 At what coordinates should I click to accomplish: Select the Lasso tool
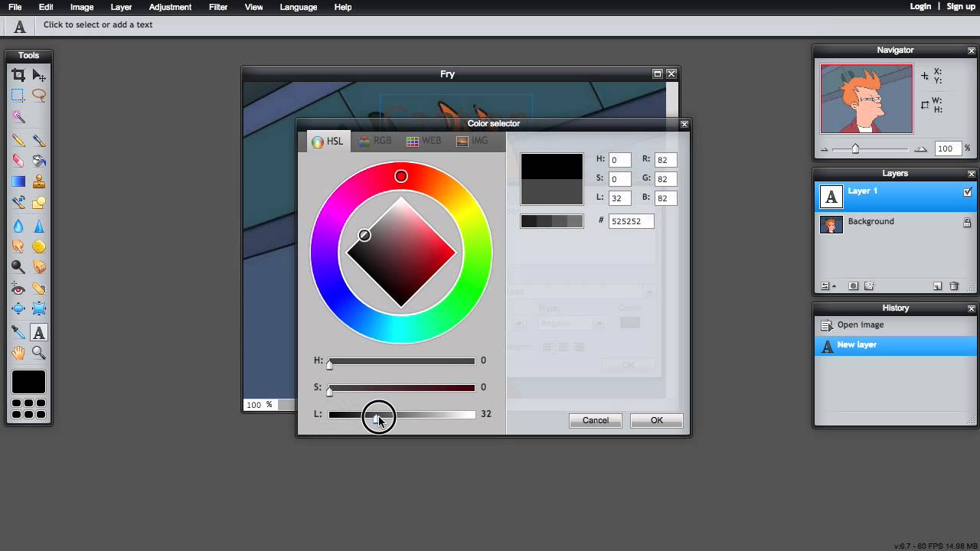(39, 96)
